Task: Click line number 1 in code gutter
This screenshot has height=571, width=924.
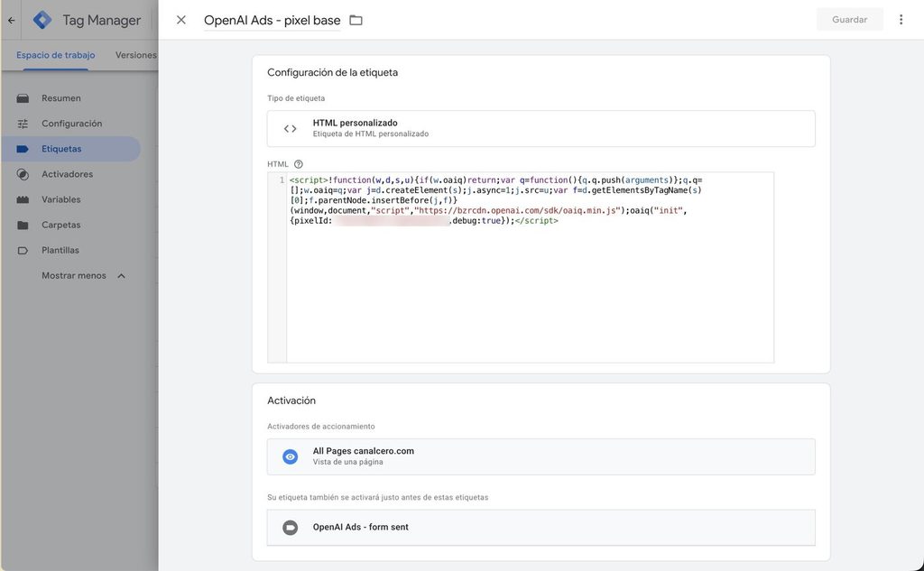Action: (282, 180)
